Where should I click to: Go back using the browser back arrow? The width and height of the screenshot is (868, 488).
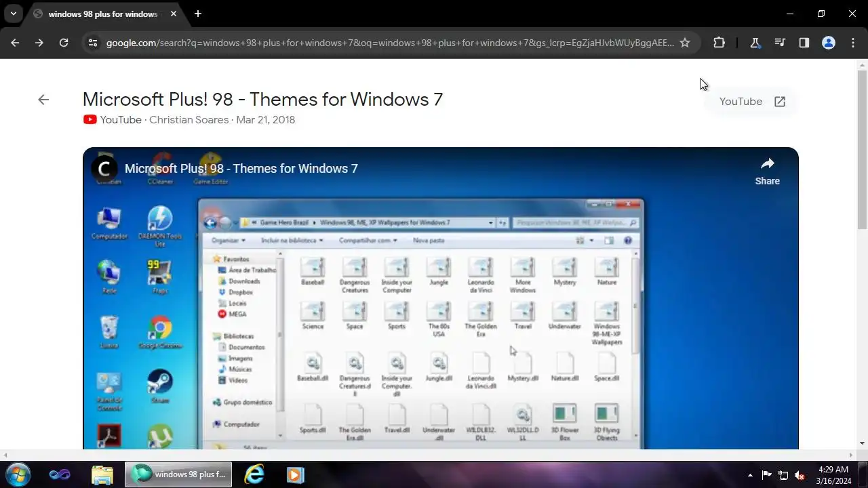[x=15, y=43]
